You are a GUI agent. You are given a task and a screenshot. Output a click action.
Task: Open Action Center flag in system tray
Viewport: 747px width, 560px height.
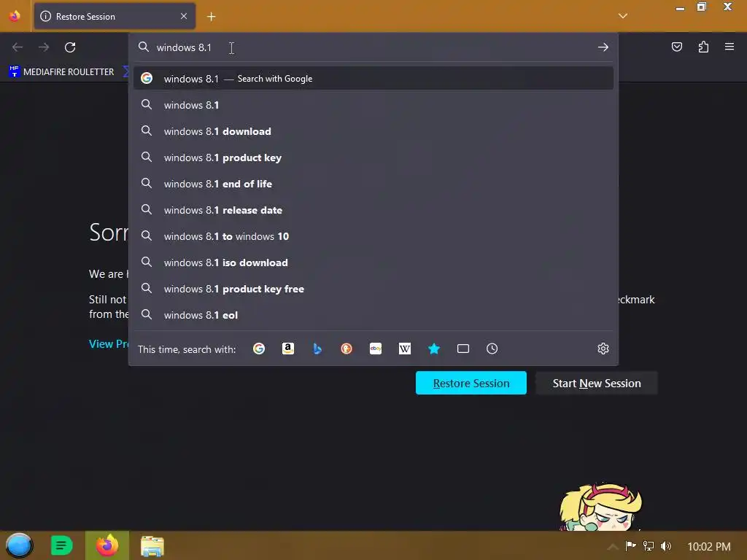tap(631, 546)
